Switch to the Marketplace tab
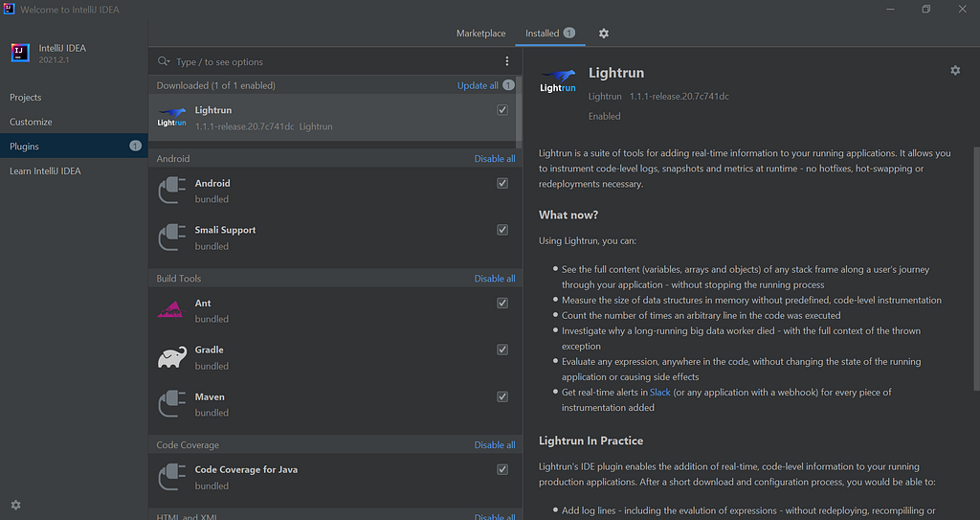The width and height of the screenshot is (980, 520). point(480,34)
